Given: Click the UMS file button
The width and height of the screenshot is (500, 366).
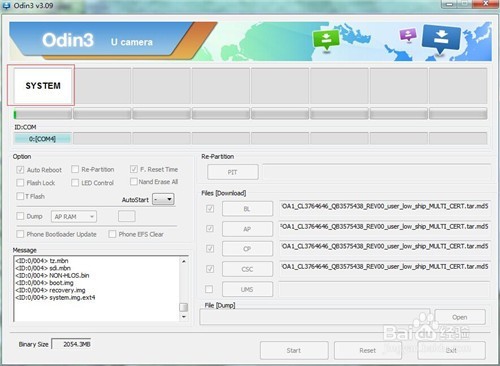Looking at the screenshot, I should click(247, 289).
